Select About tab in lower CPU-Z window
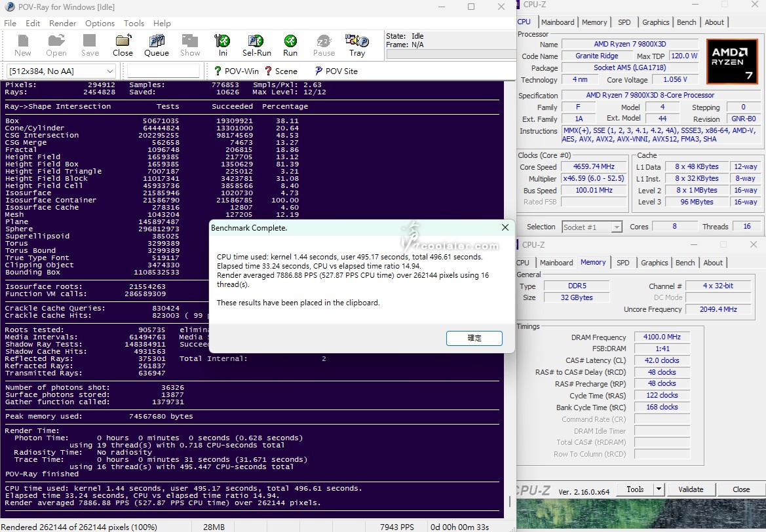 713,263
